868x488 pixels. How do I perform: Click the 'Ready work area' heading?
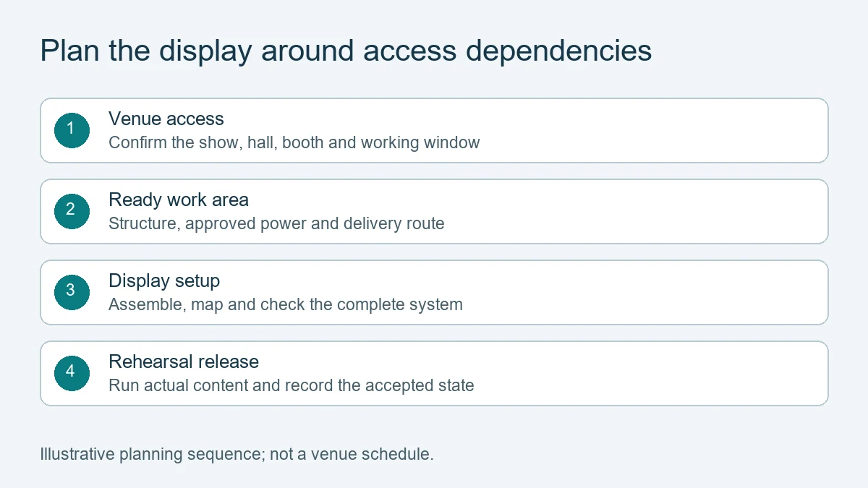(179, 200)
